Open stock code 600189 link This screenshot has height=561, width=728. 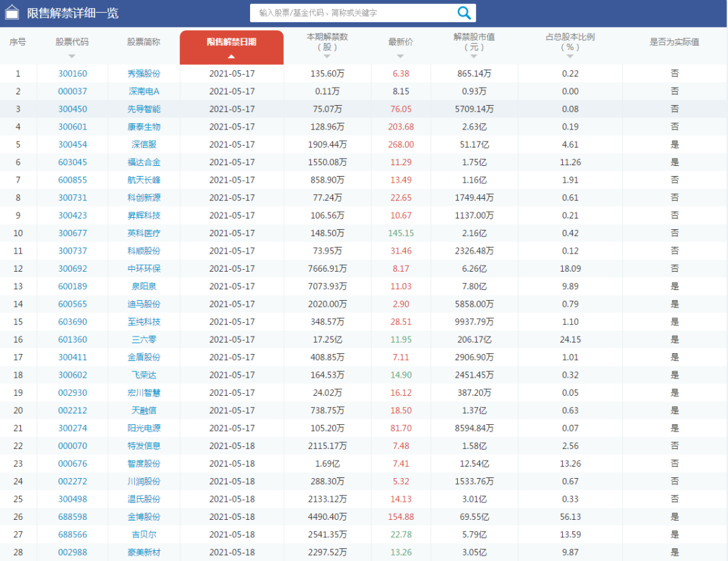click(x=72, y=286)
